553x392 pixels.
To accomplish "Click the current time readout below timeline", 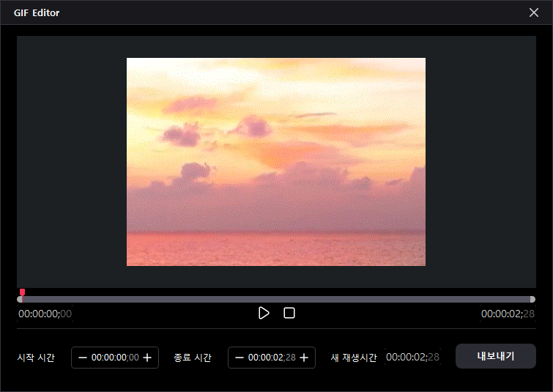I will coord(45,314).
